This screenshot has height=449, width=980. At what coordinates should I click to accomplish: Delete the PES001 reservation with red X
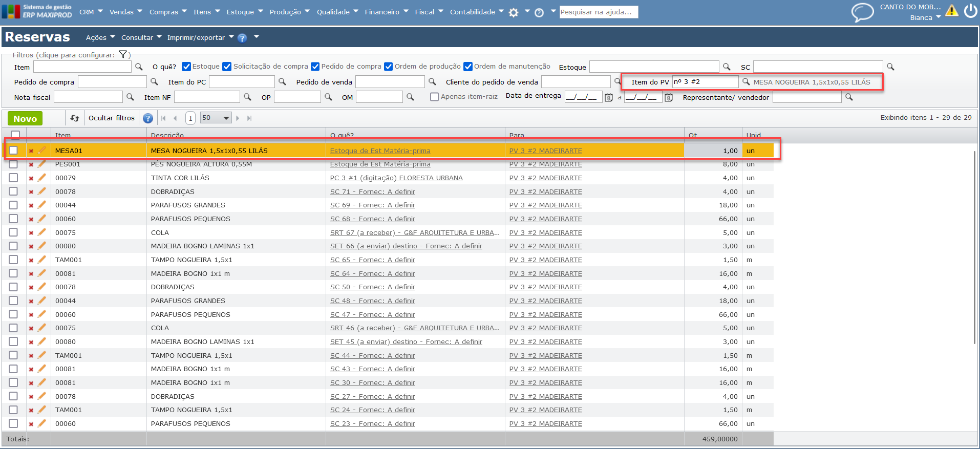(x=31, y=164)
